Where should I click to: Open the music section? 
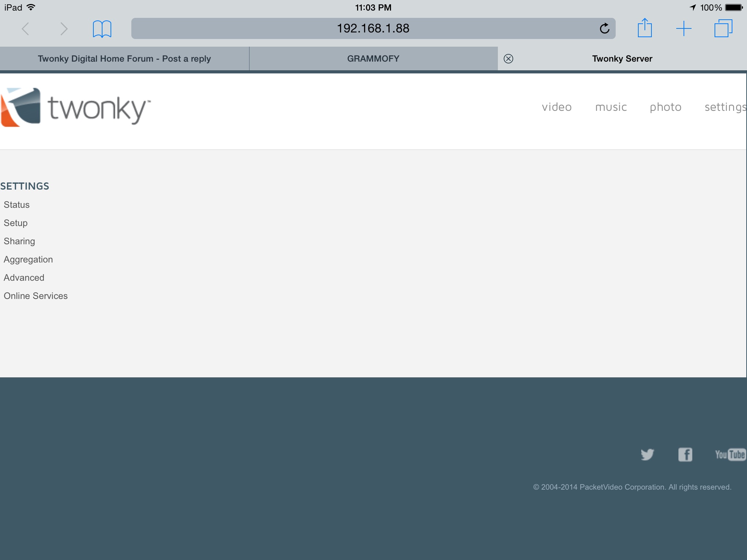(611, 107)
